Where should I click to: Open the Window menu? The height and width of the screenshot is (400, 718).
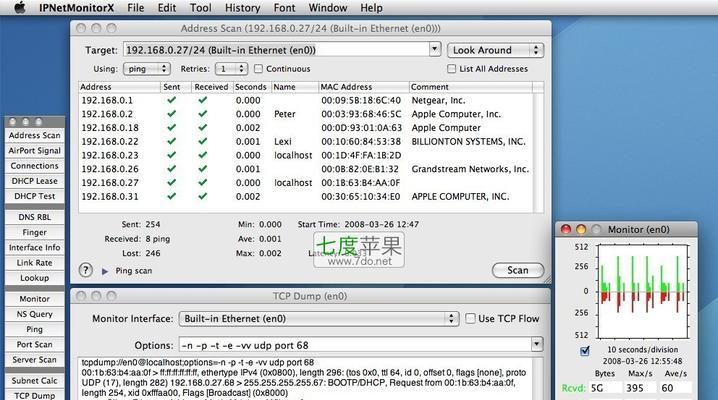328,8
